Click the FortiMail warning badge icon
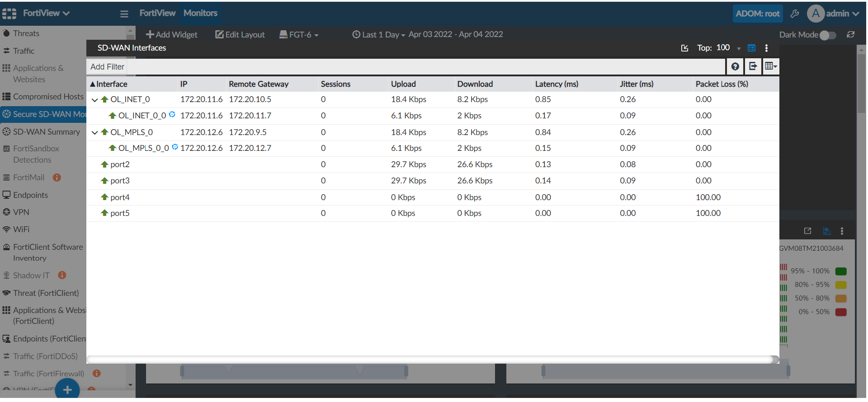Image resolution: width=868 pixels, height=402 pixels. pos(57,178)
